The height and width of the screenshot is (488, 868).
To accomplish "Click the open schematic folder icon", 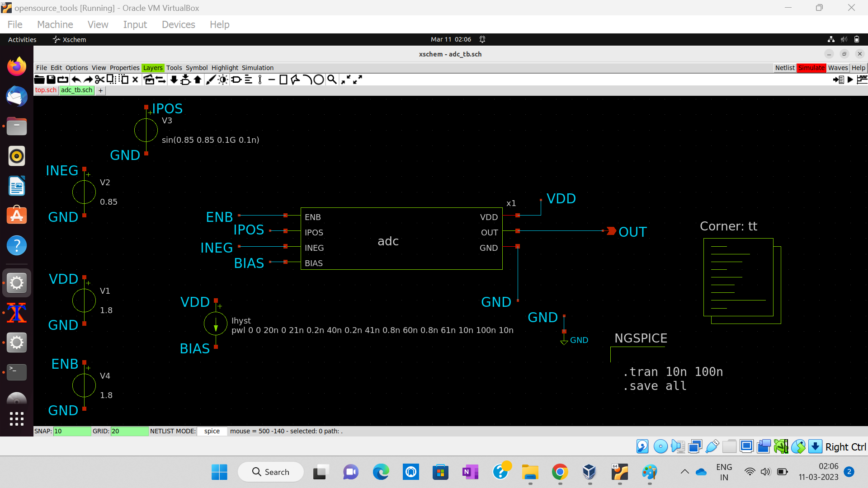I will [39, 80].
